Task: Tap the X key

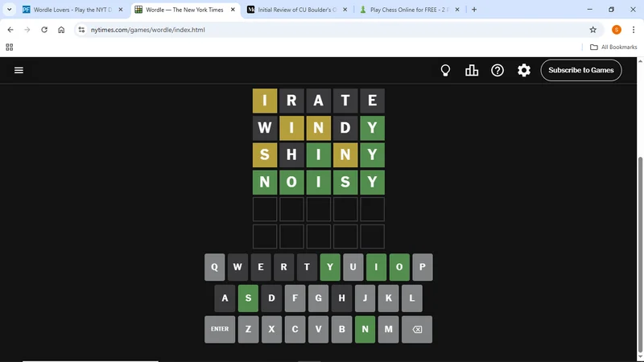Action: (x=271, y=329)
